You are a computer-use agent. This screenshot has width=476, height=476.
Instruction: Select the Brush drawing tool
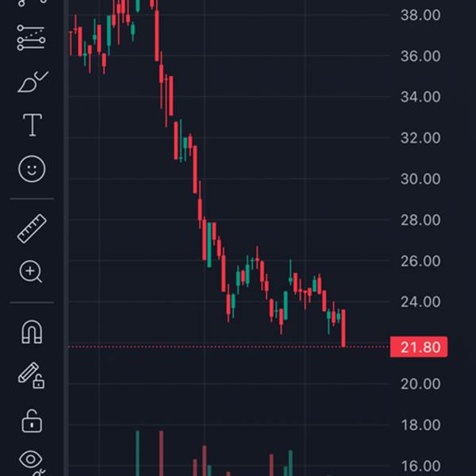[33, 82]
